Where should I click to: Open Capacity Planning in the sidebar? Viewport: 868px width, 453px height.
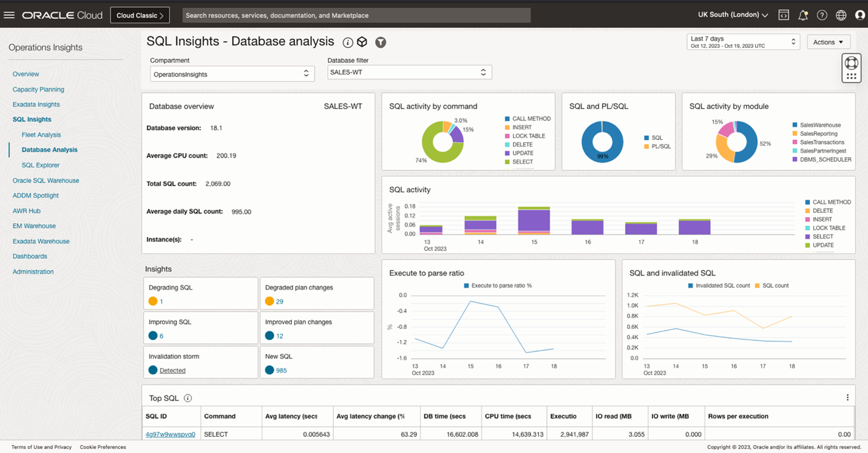click(38, 89)
